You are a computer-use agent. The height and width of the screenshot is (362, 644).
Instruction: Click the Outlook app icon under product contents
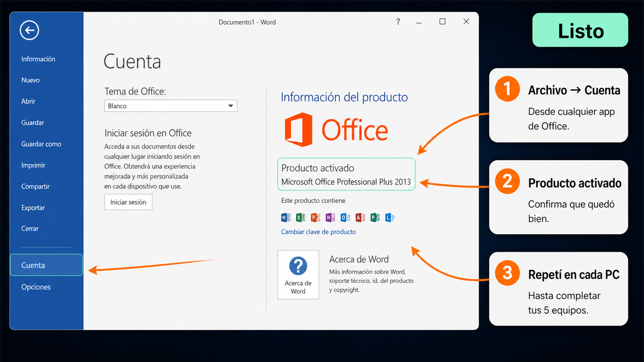pos(345,217)
